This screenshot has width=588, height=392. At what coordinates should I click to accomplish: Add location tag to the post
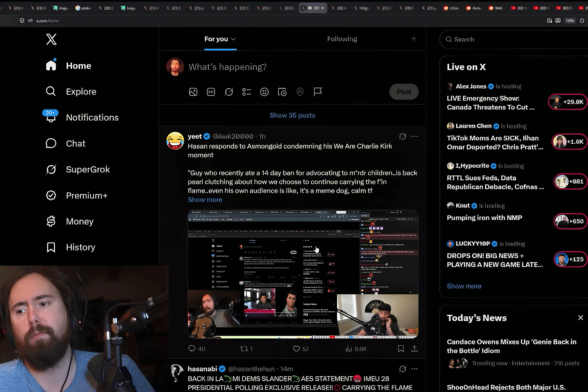(300, 92)
